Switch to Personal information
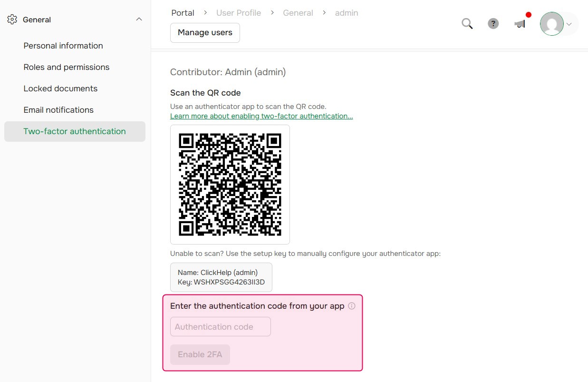This screenshot has height=382, width=588. (x=63, y=45)
